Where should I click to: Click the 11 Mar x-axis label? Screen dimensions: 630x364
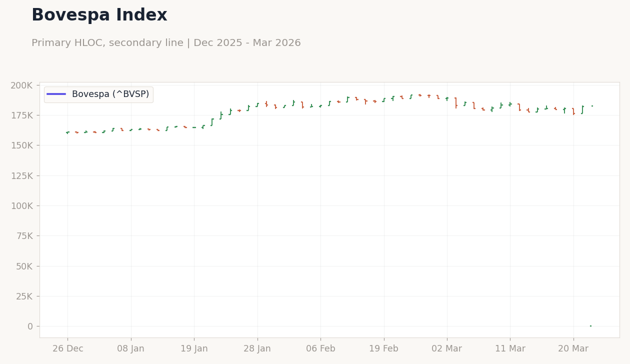pyautogui.click(x=510, y=349)
